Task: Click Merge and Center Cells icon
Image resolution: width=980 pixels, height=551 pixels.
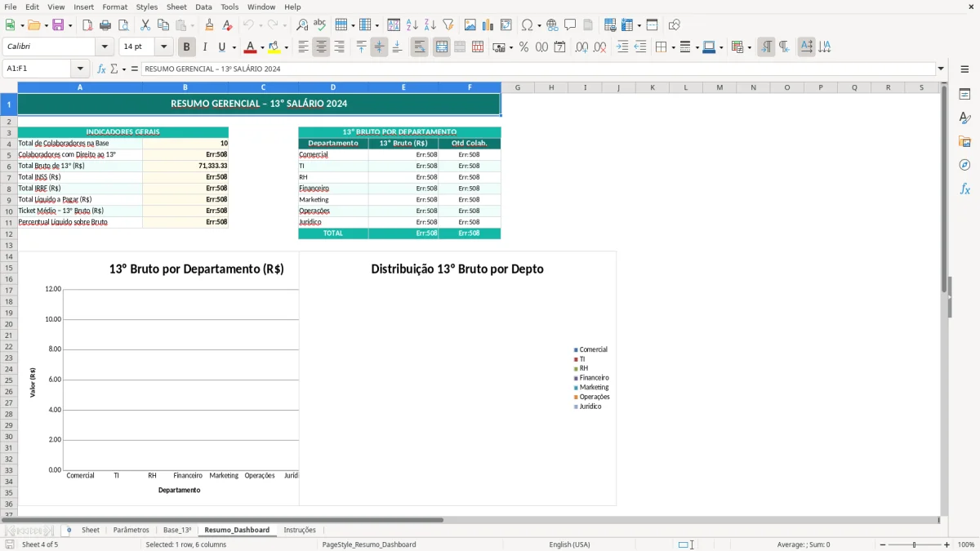Action: click(x=442, y=47)
